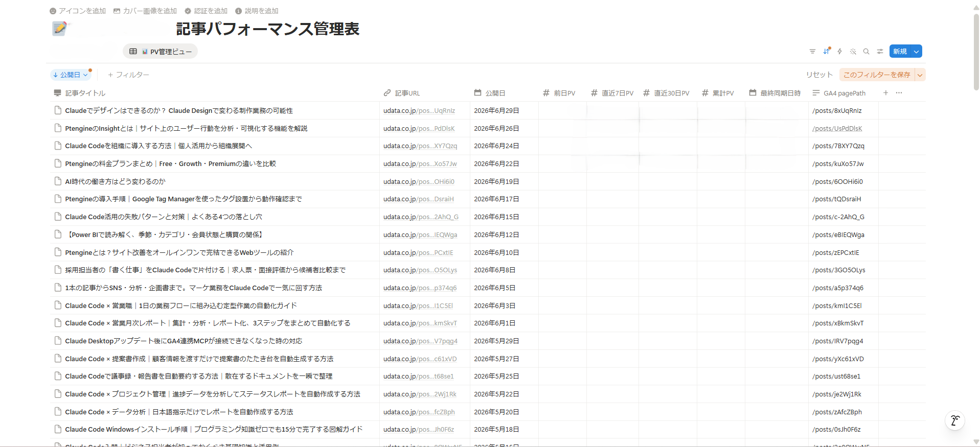Open the URL ending in V7pqg4
980x447 pixels.
tap(421, 341)
